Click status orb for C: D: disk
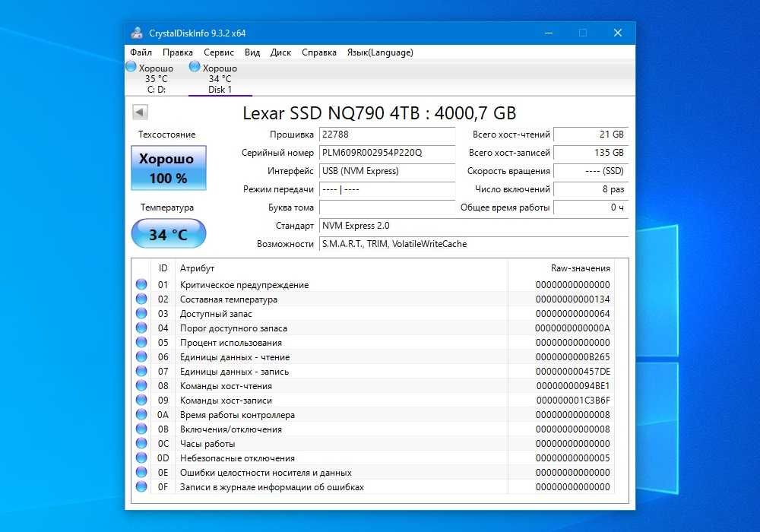 131,67
